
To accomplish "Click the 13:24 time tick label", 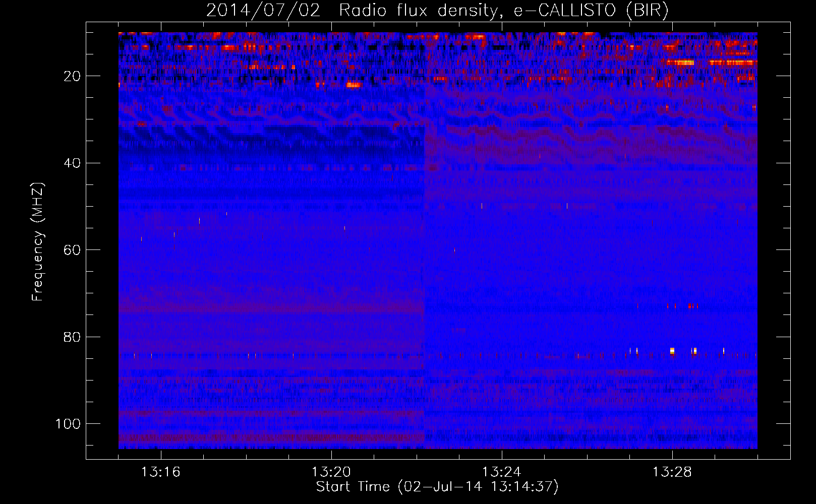I will [x=502, y=472].
